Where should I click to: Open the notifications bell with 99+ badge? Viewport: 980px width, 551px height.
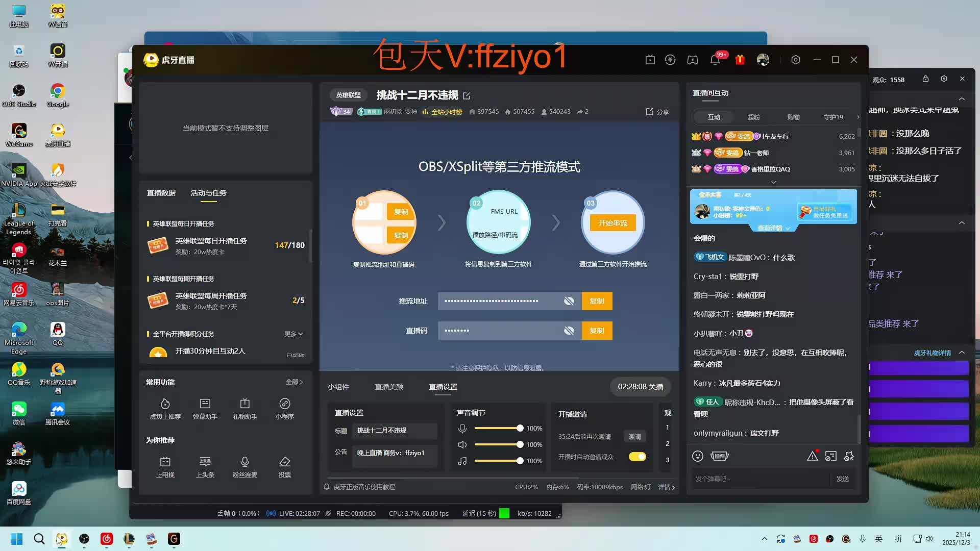click(x=715, y=60)
